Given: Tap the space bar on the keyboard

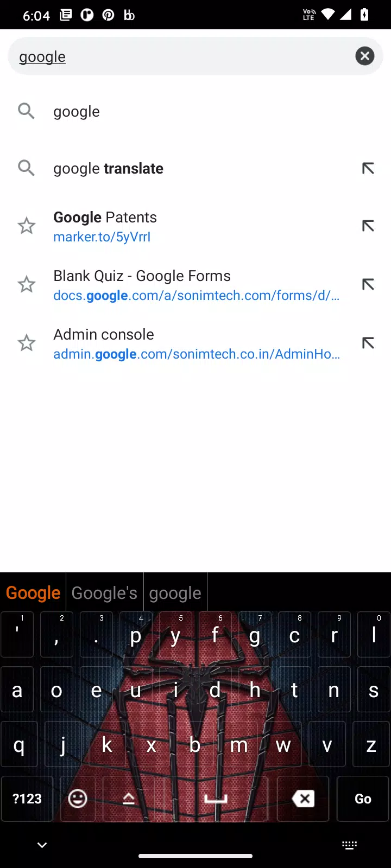Looking at the screenshot, I should (215, 799).
